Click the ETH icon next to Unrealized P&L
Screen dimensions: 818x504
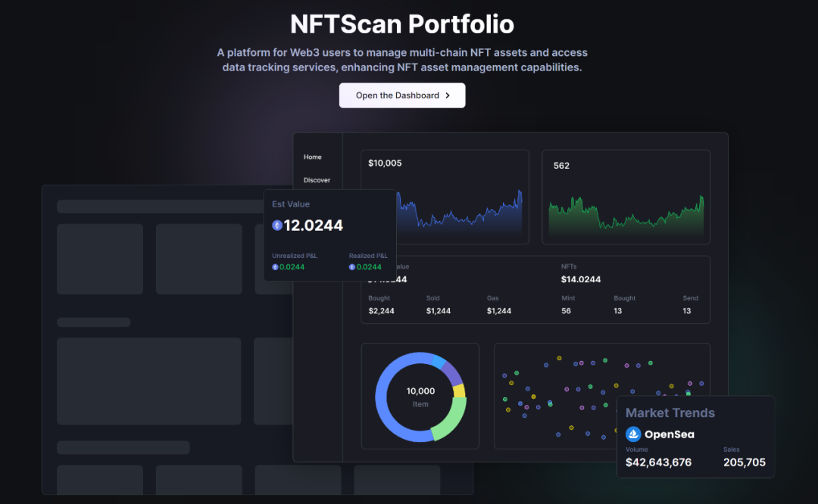(275, 267)
